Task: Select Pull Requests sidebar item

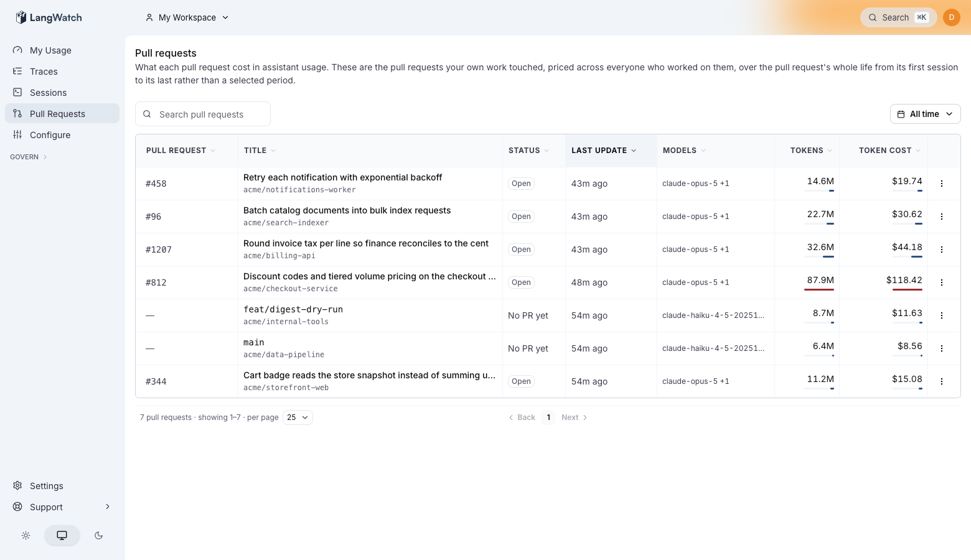Action: click(62, 114)
